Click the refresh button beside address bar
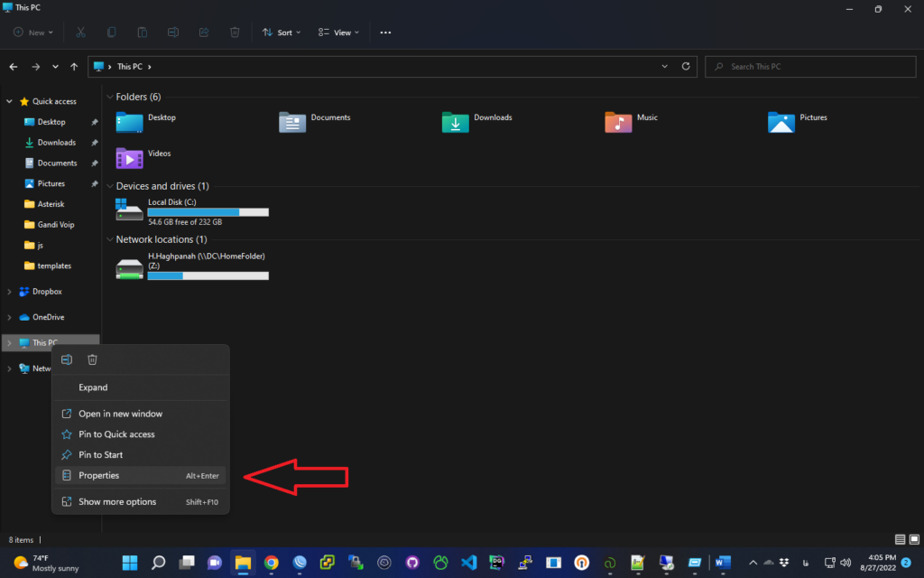 coord(686,67)
